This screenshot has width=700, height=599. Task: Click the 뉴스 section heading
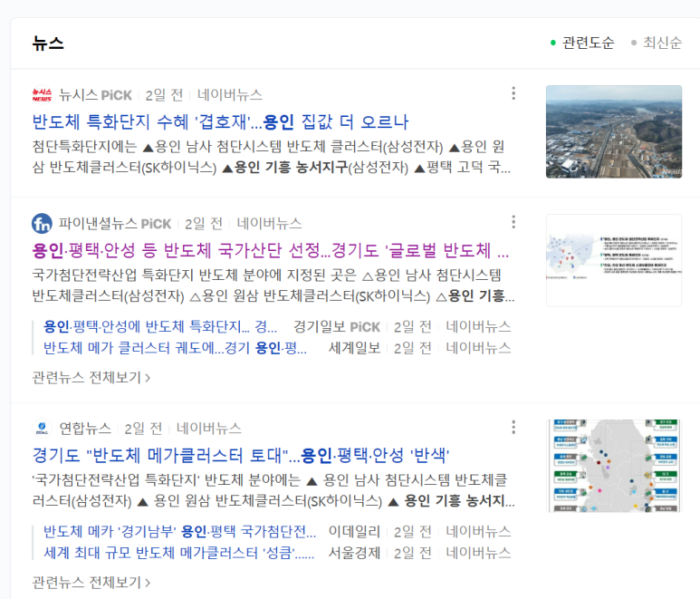click(x=48, y=43)
